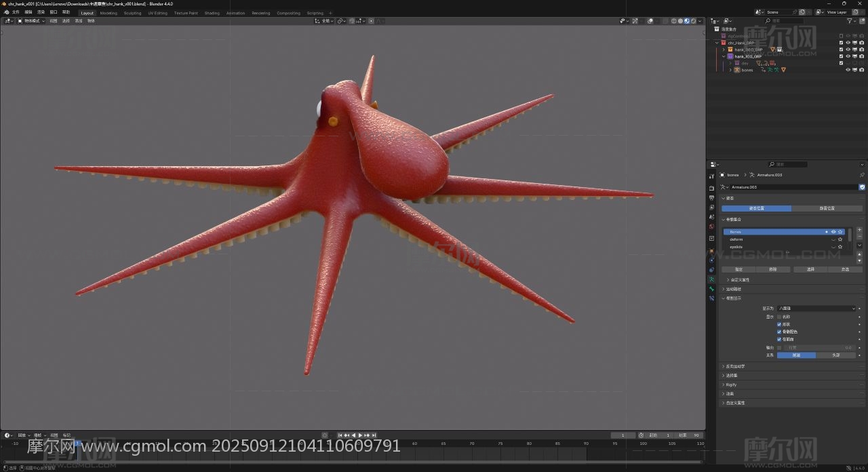Click the properties panel search field

pyautogui.click(x=788, y=164)
